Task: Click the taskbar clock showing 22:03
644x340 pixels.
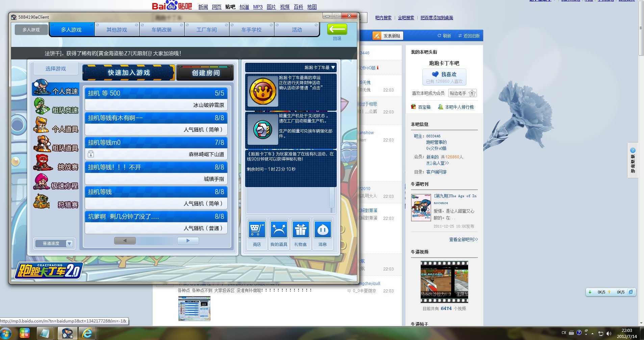Action: pos(627,331)
